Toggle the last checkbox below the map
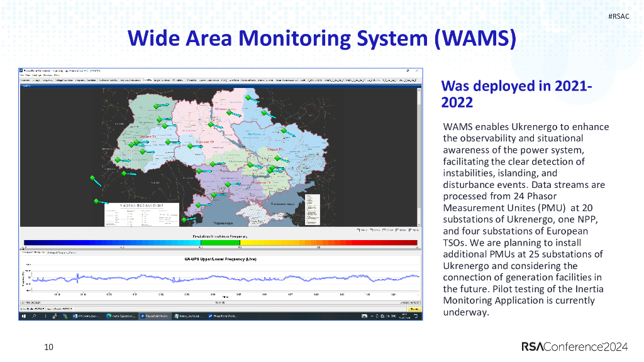644x362 pixels. [410, 230]
